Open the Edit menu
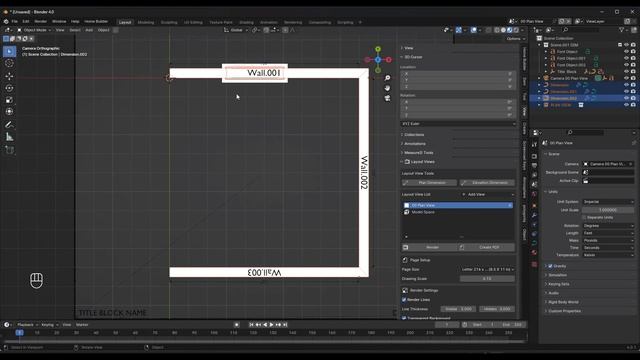The height and width of the screenshot is (360, 640). (26, 21)
